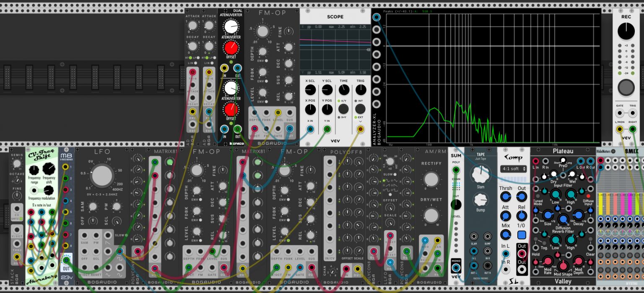Screen dimensions: 644x293
Task: Click the Plateau PreD knob
Action: (563, 160)
